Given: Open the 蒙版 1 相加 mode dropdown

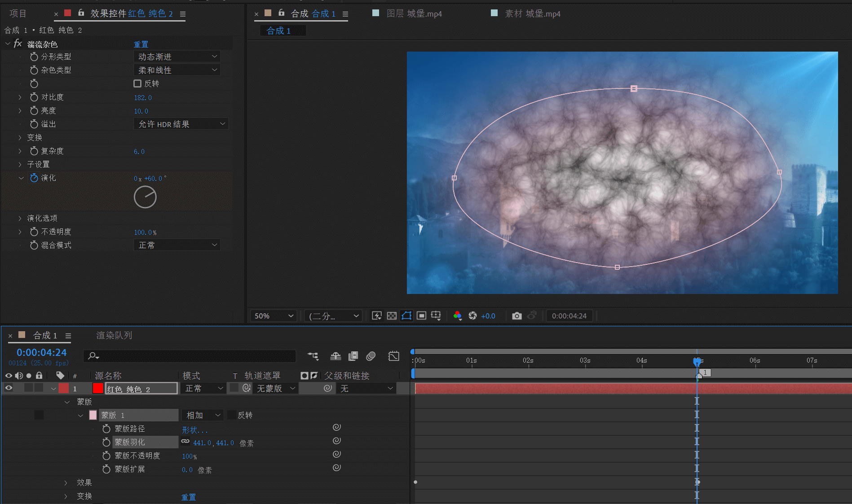Looking at the screenshot, I should [x=203, y=415].
